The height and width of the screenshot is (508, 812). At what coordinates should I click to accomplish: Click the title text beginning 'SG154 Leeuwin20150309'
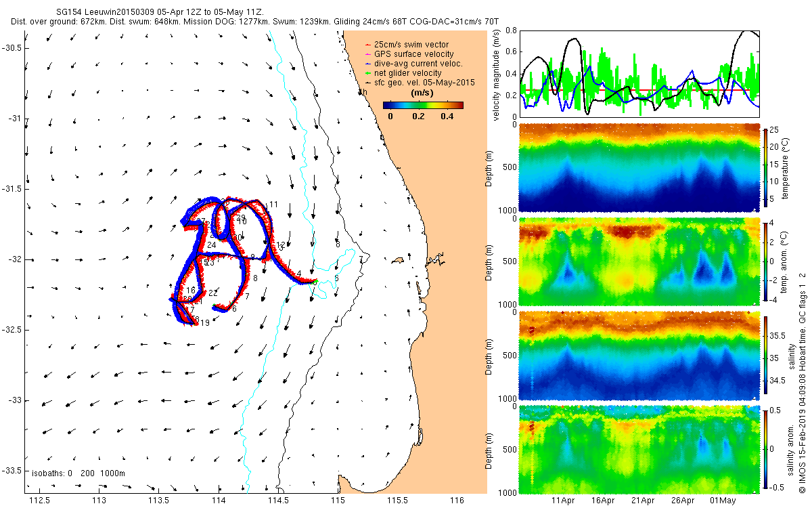[159, 13]
